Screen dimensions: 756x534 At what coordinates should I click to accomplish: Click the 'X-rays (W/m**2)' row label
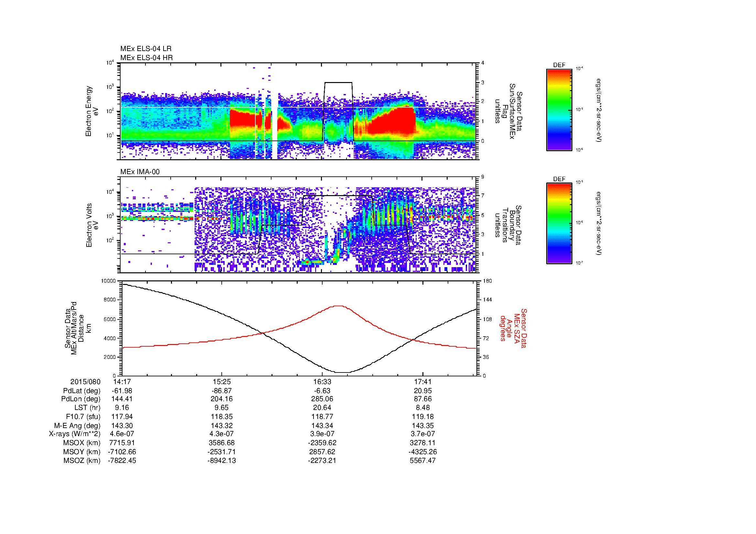coord(74,434)
